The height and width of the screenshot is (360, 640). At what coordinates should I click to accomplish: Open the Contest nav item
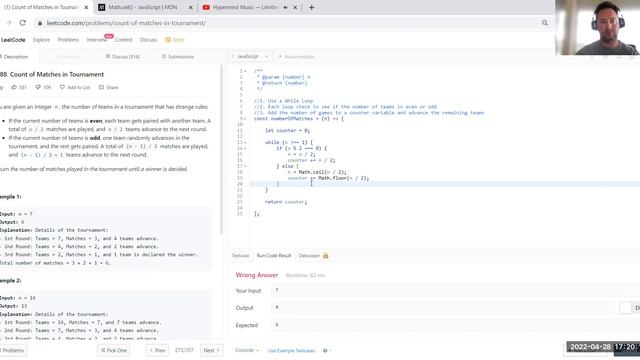123,40
